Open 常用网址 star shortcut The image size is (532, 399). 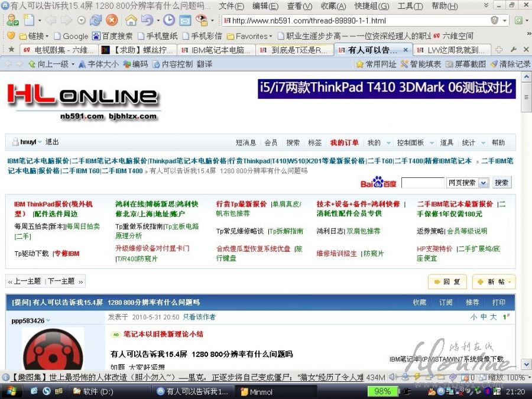pos(376,64)
